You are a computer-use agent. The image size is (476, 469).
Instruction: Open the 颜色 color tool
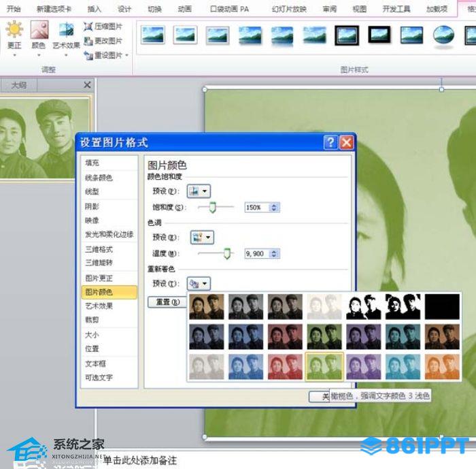tap(39, 39)
